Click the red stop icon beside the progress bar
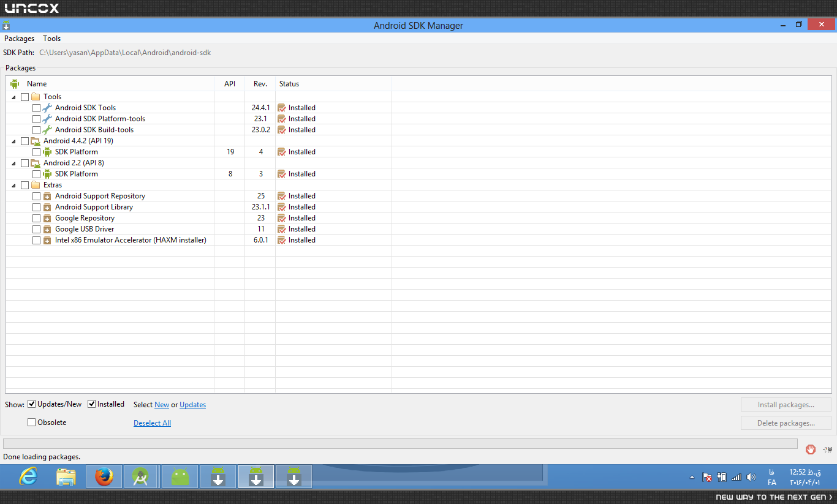 pyautogui.click(x=811, y=449)
